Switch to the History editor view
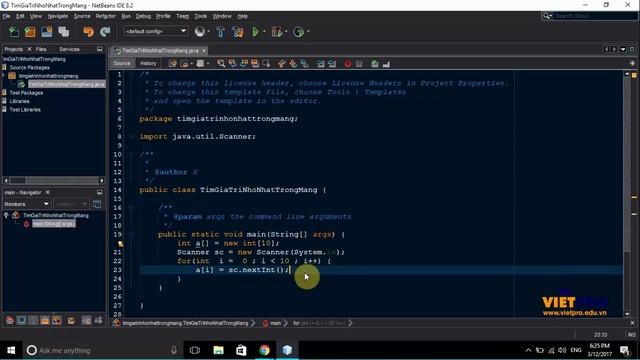The image size is (640, 360). (148, 63)
